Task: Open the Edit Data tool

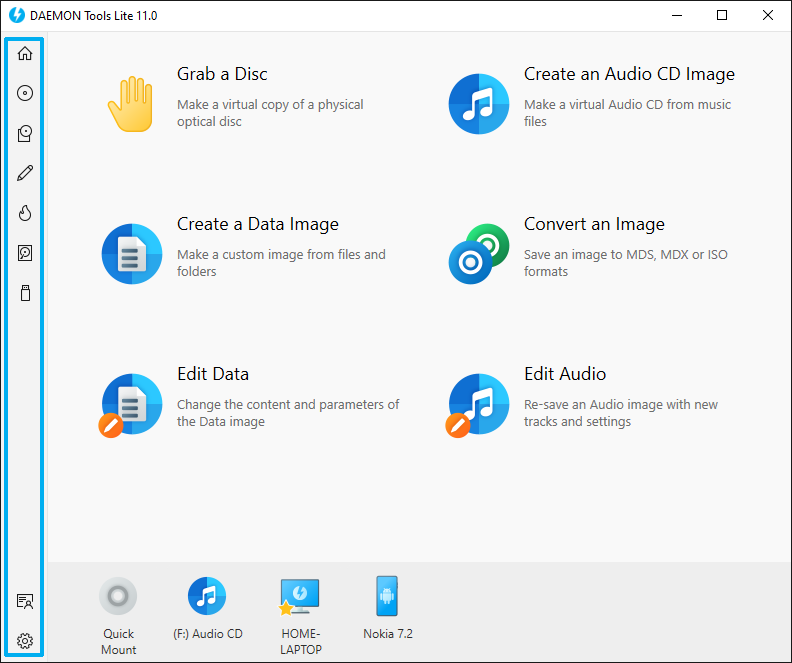Action: click(213, 374)
